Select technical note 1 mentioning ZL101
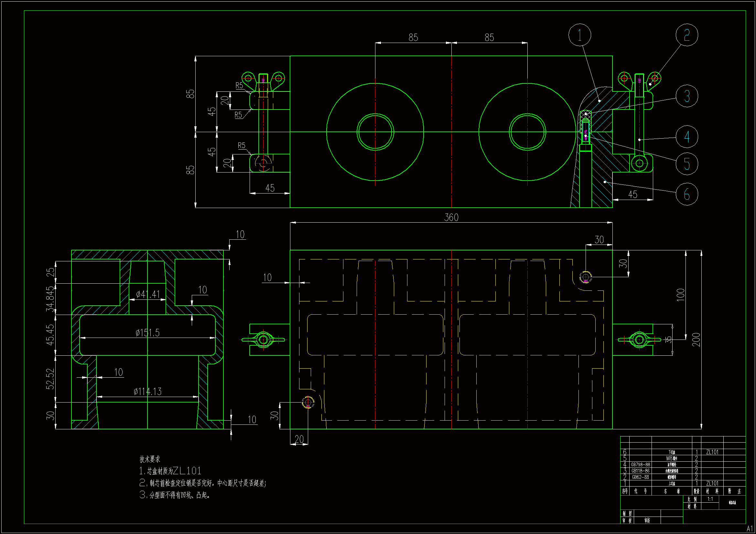The width and height of the screenshot is (756, 534). click(x=170, y=471)
